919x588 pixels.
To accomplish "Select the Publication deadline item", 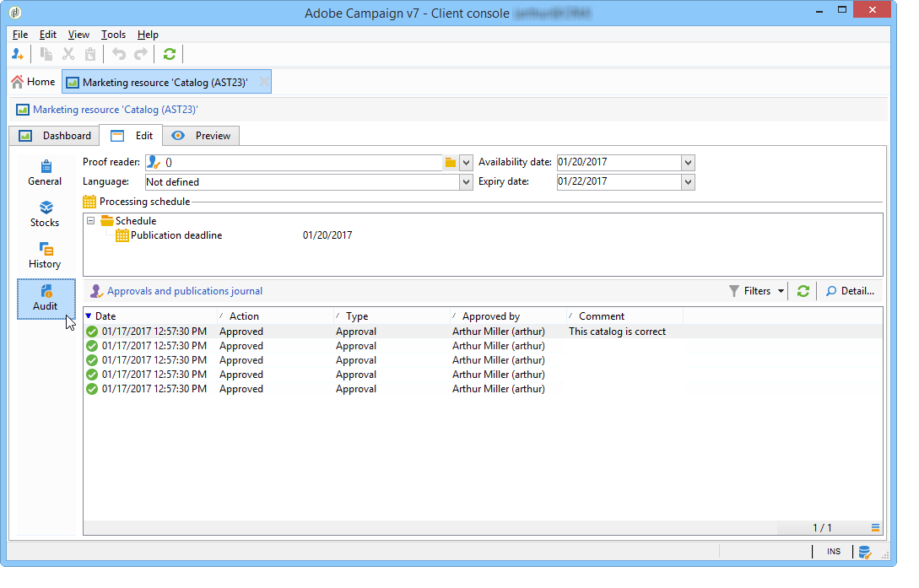I will coord(170,235).
